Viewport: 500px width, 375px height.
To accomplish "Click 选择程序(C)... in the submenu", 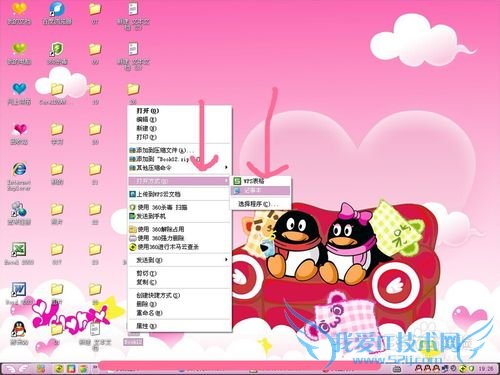I will pyautogui.click(x=261, y=204).
